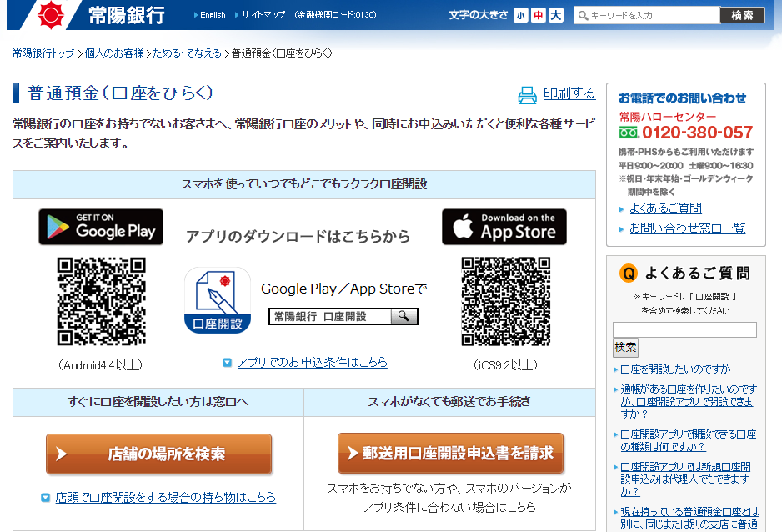Image resolution: width=782 pixels, height=532 pixels.
Task: Click the FAQ 検索 button
Action: tap(625, 347)
